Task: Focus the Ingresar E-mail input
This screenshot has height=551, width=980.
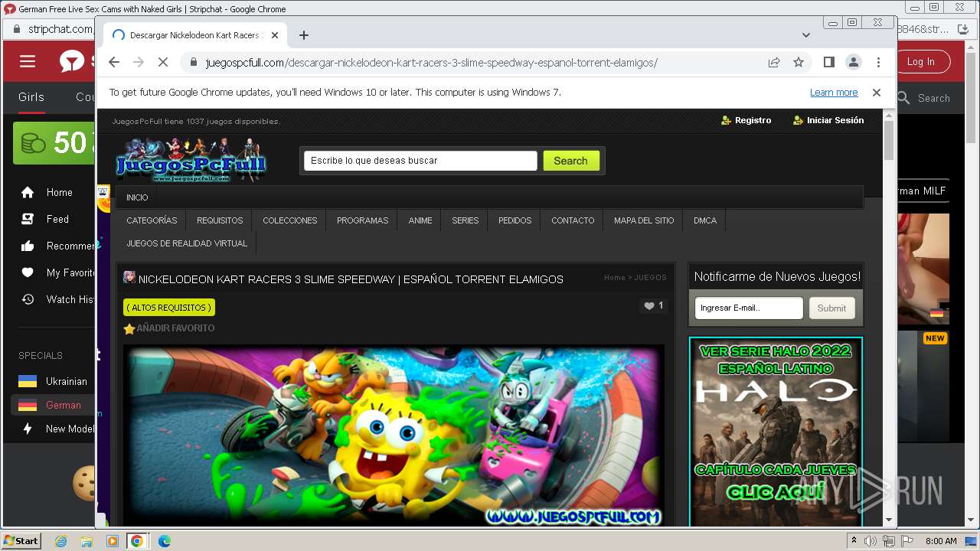Action: click(x=749, y=308)
